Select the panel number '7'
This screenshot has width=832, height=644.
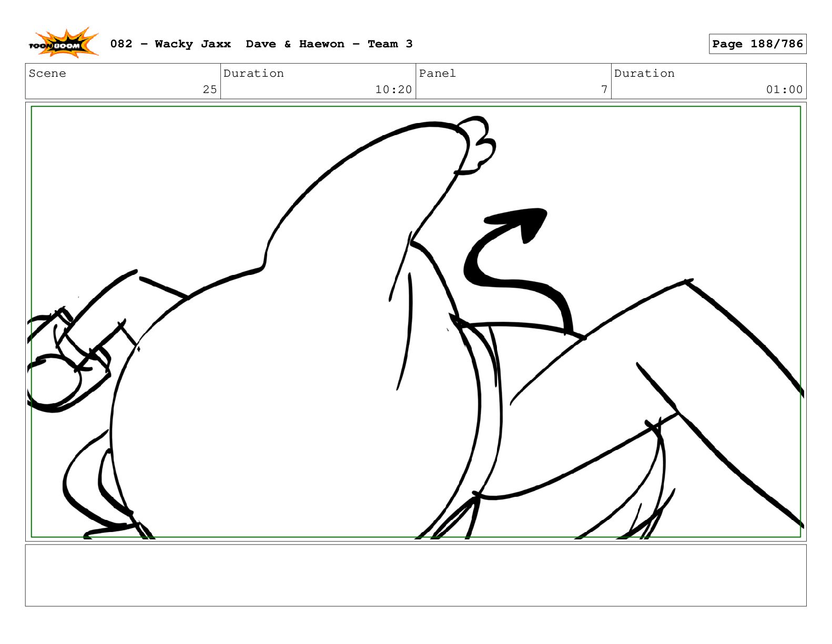click(x=604, y=89)
